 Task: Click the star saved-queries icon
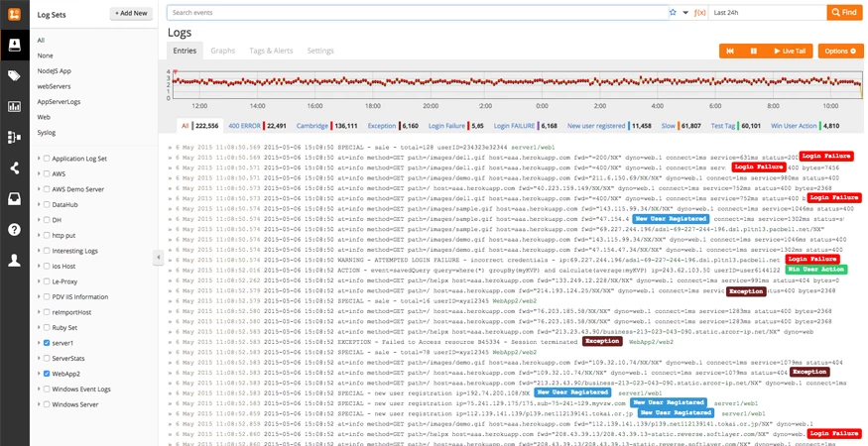tap(674, 12)
